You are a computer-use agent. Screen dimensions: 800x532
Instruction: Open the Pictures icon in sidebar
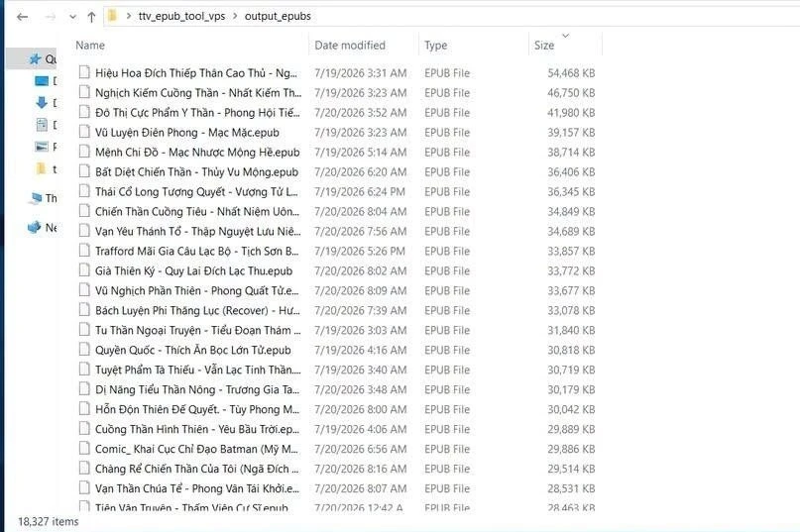[x=42, y=147]
